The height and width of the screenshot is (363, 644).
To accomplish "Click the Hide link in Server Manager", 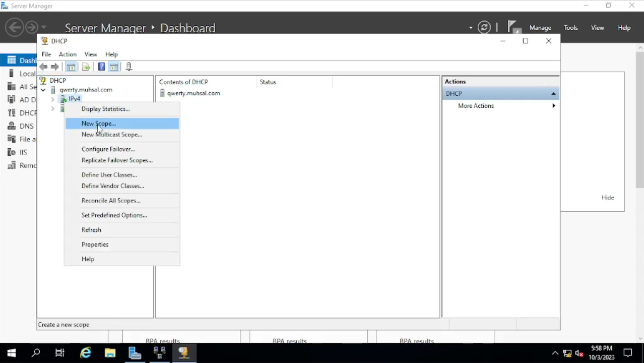I will pyautogui.click(x=608, y=198).
